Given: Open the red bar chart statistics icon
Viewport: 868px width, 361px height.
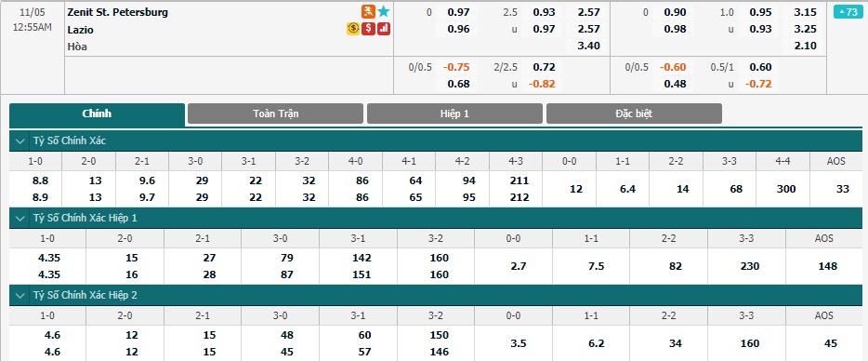Looking at the screenshot, I should pos(384,29).
